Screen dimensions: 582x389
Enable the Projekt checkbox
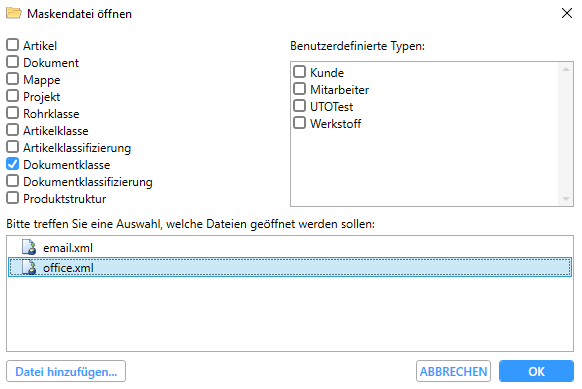(x=13, y=96)
